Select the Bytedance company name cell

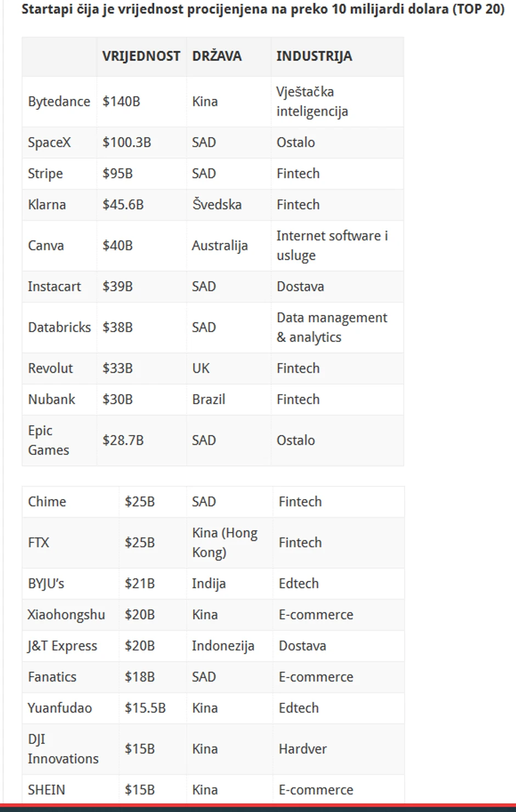click(x=59, y=102)
